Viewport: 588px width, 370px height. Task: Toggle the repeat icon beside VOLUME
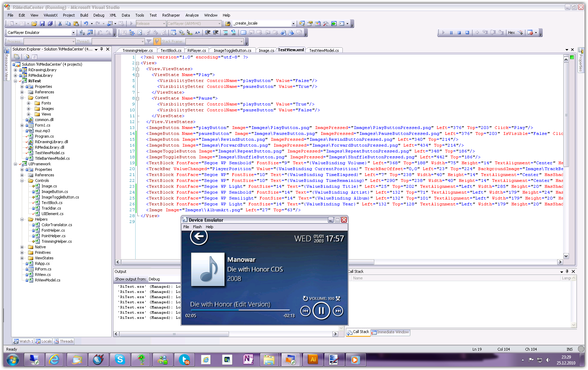pyautogui.click(x=305, y=298)
